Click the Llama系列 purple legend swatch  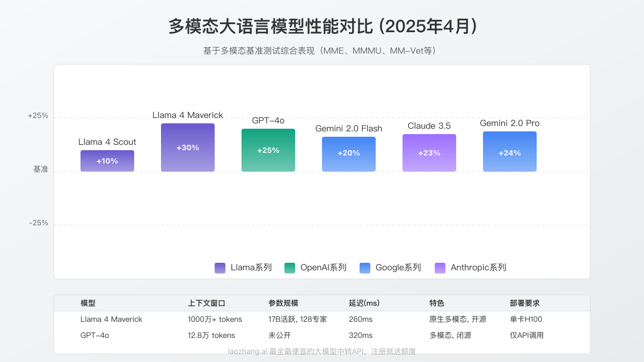[220, 268]
